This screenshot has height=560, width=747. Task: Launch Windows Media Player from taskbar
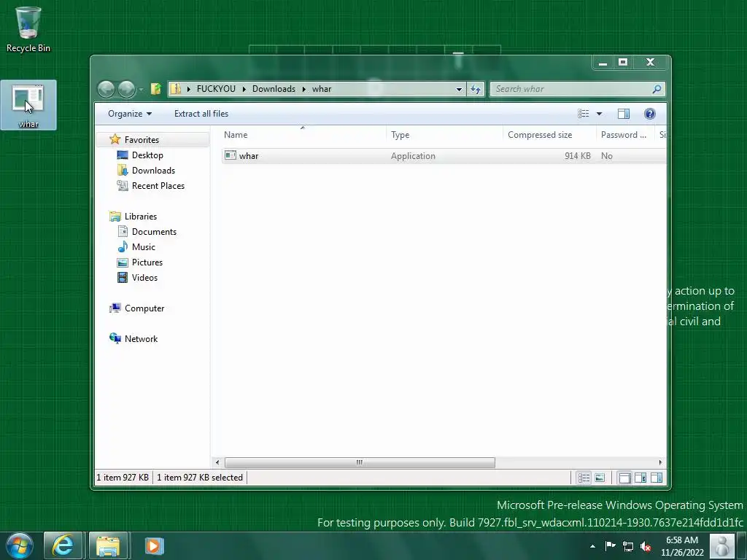154,545
